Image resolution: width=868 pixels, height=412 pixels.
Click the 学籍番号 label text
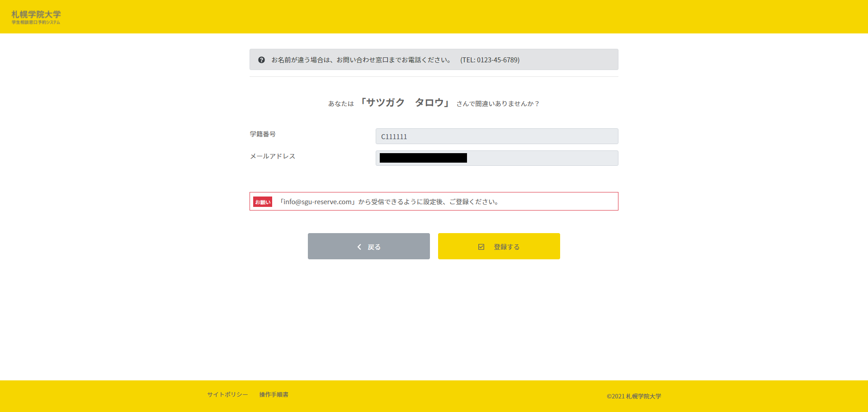point(264,134)
